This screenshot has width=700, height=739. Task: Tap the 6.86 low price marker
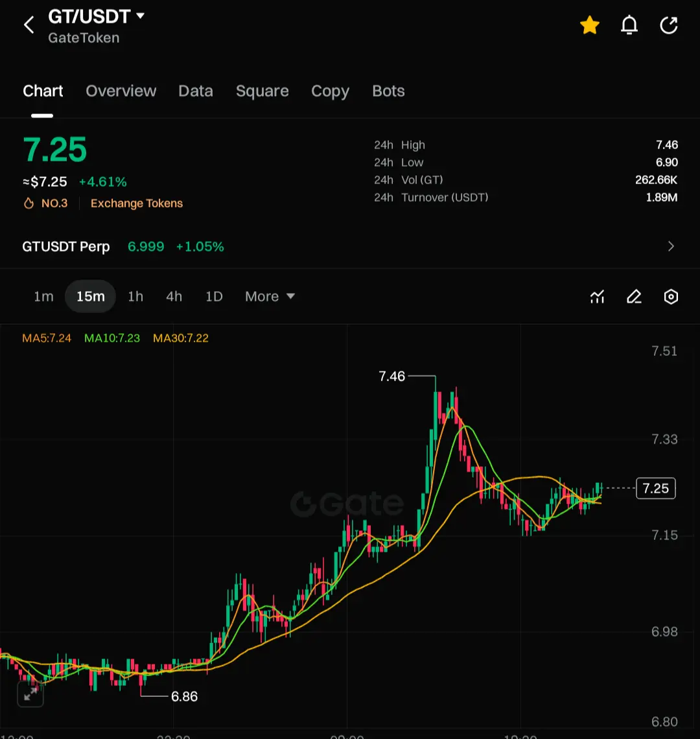(184, 696)
